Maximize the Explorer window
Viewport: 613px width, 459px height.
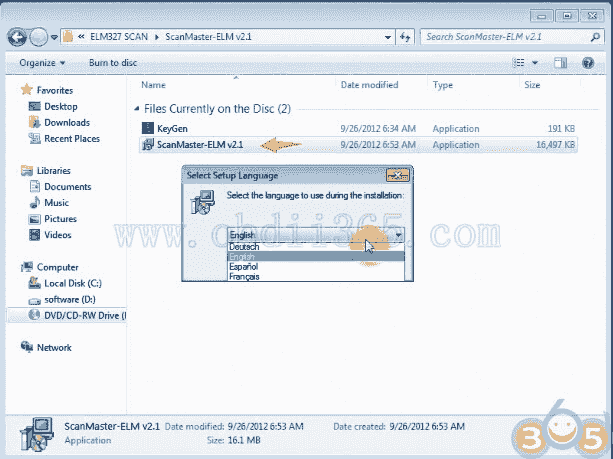pos(567,16)
